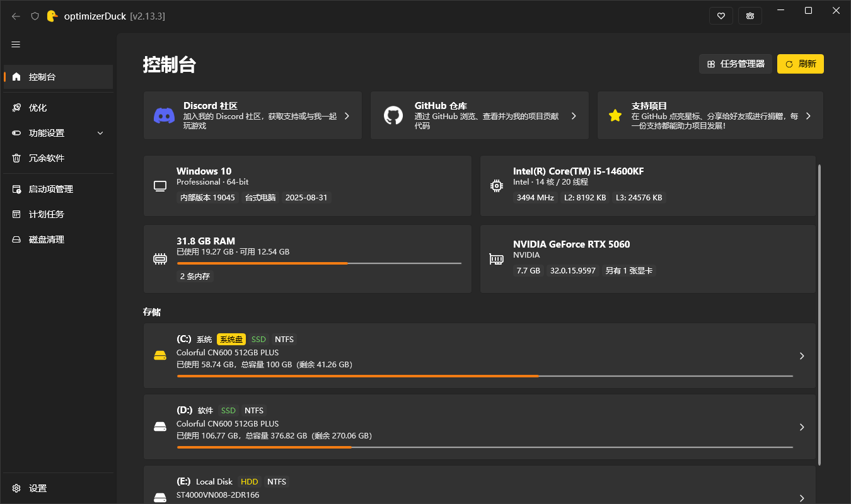The height and width of the screenshot is (504, 851).
Task: Click the white D: drive icon
Action: [160, 427]
